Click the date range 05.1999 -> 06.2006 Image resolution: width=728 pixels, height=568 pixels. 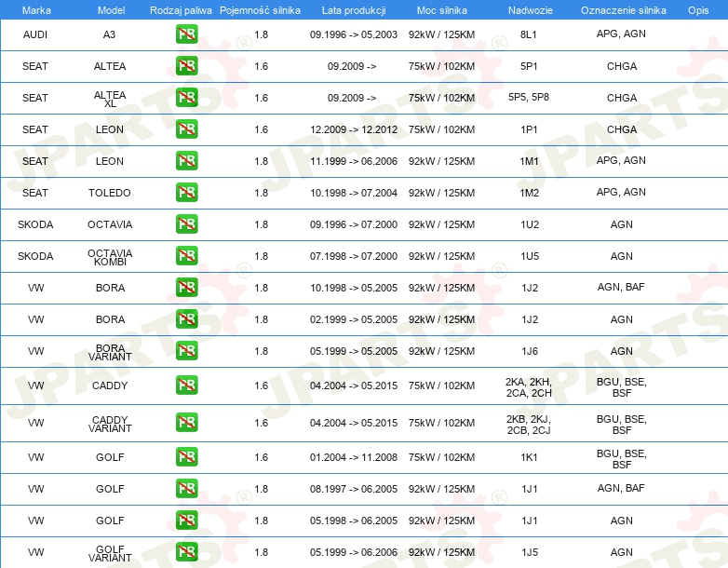pos(354,552)
